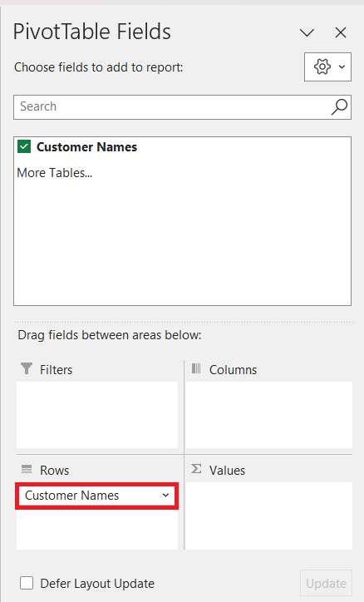Click the Filters funnel icon
This screenshot has height=602, width=364.
coord(27,369)
